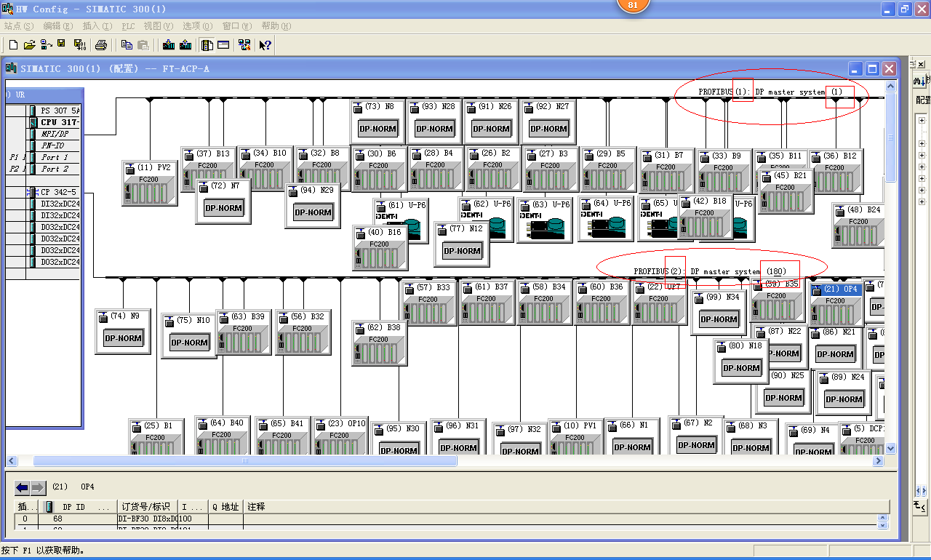Image resolution: width=931 pixels, height=560 pixels.
Task: Select the (72) N7 DP-NORM slave
Action: [x=223, y=201]
